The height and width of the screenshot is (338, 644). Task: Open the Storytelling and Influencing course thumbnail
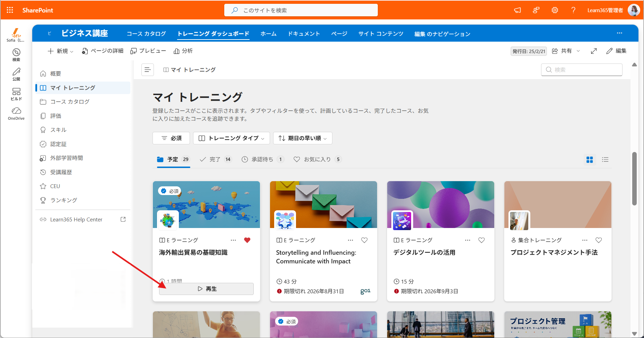point(323,204)
